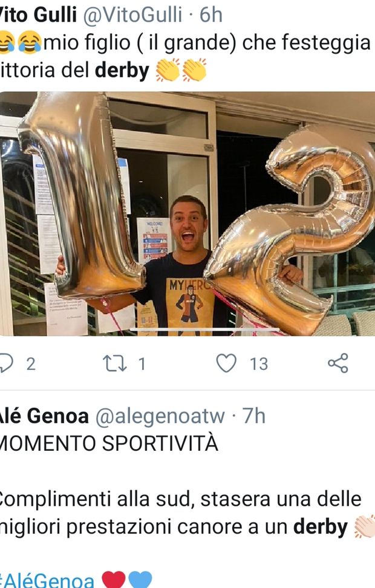The width and height of the screenshot is (375, 588).
Task: Tap the clapping emoji ending Alé Genoa's tweet
Action: 365,526
